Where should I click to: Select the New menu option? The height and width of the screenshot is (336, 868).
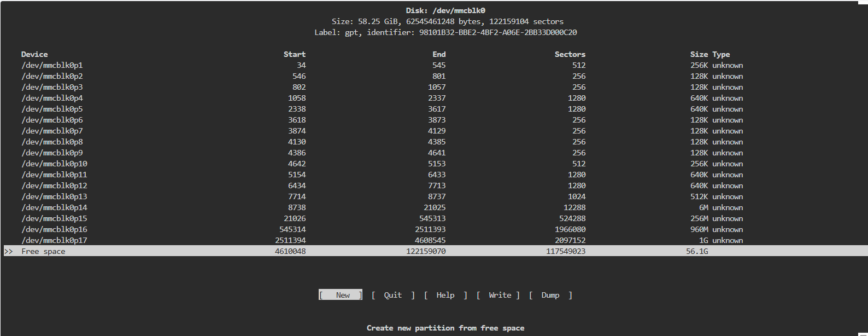pos(341,295)
